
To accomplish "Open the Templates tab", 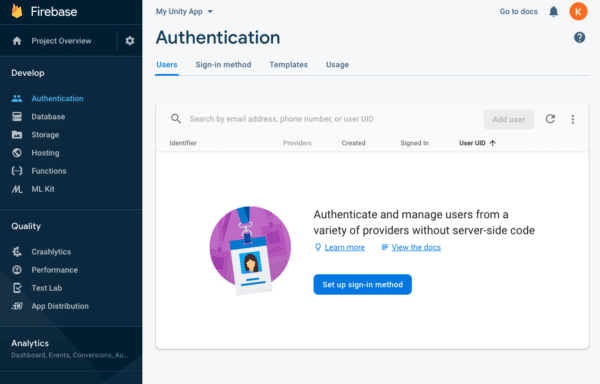I will (289, 65).
